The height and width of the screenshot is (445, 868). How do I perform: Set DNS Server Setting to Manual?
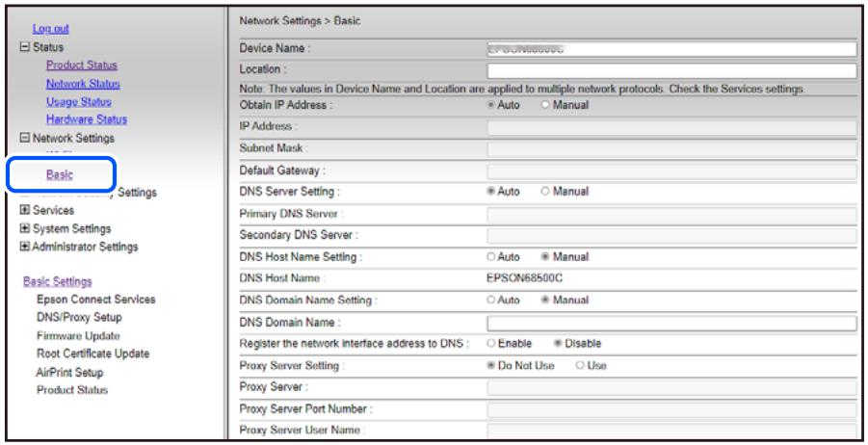click(x=545, y=192)
